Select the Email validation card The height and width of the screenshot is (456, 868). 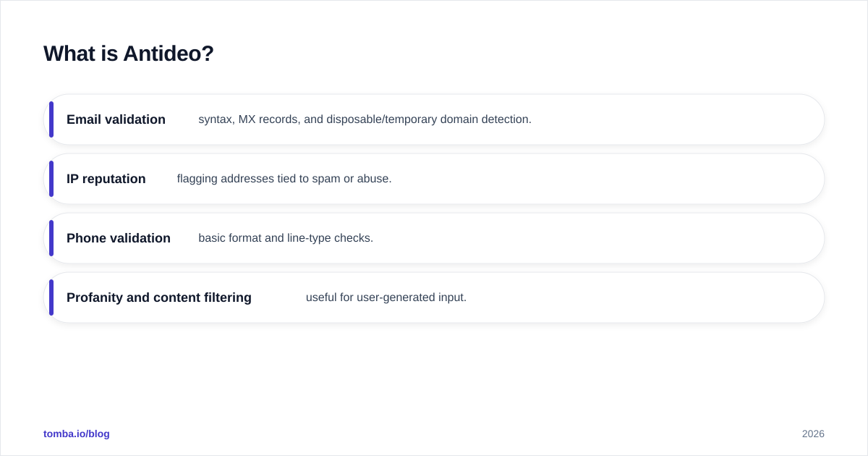[x=434, y=119]
